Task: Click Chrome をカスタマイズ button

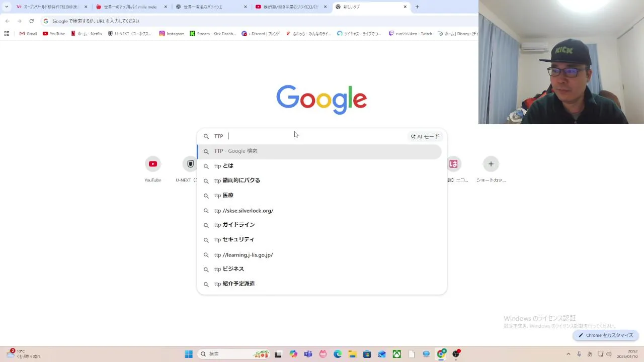Action: [x=606, y=335]
